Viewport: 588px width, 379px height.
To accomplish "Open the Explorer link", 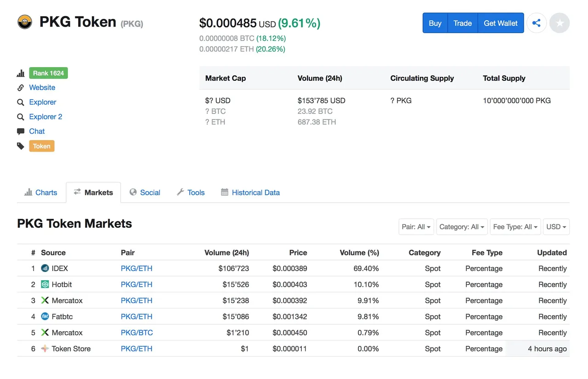I will coord(43,102).
